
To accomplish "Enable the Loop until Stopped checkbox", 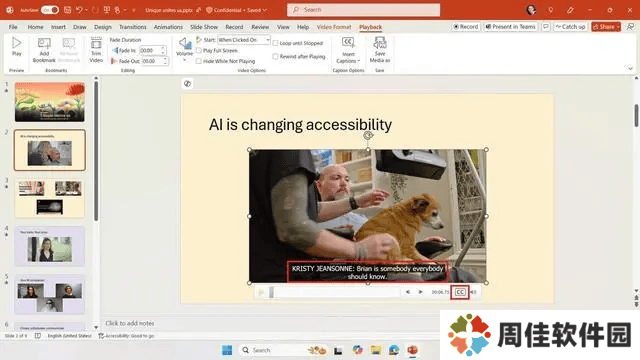I will click(x=276, y=43).
